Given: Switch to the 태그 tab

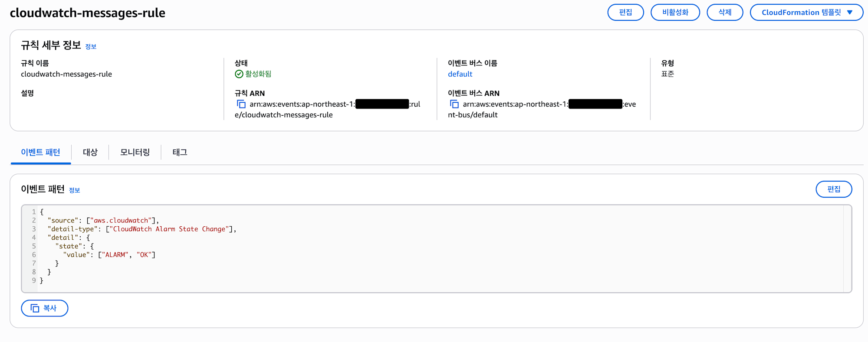Looking at the screenshot, I should [180, 153].
